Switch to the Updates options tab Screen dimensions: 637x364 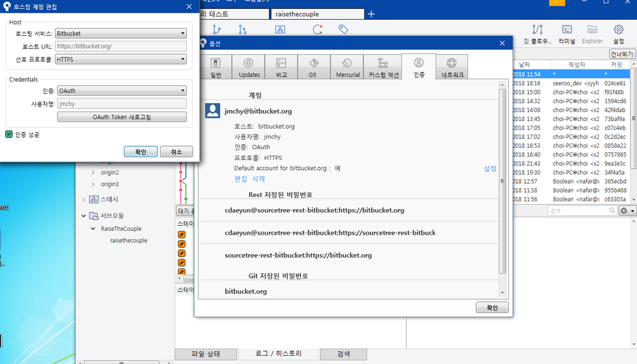pyautogui.click(x=249, y=67)
